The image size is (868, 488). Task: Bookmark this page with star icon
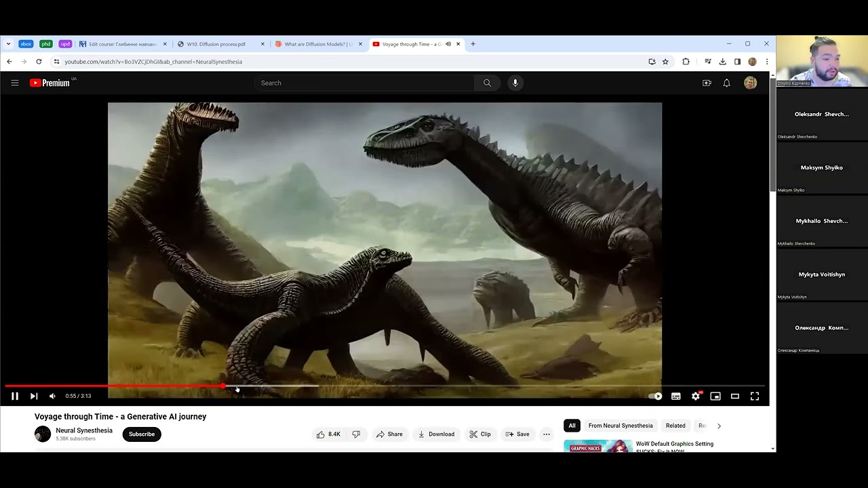(x=665, y=62)
